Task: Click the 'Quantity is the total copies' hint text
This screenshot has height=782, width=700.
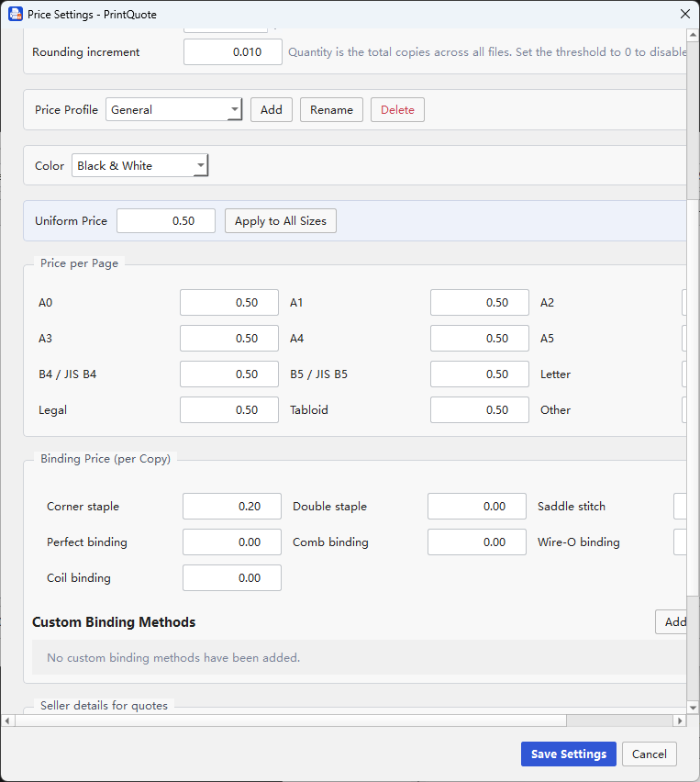Action: pyautogui.click(x=487, y=52)
